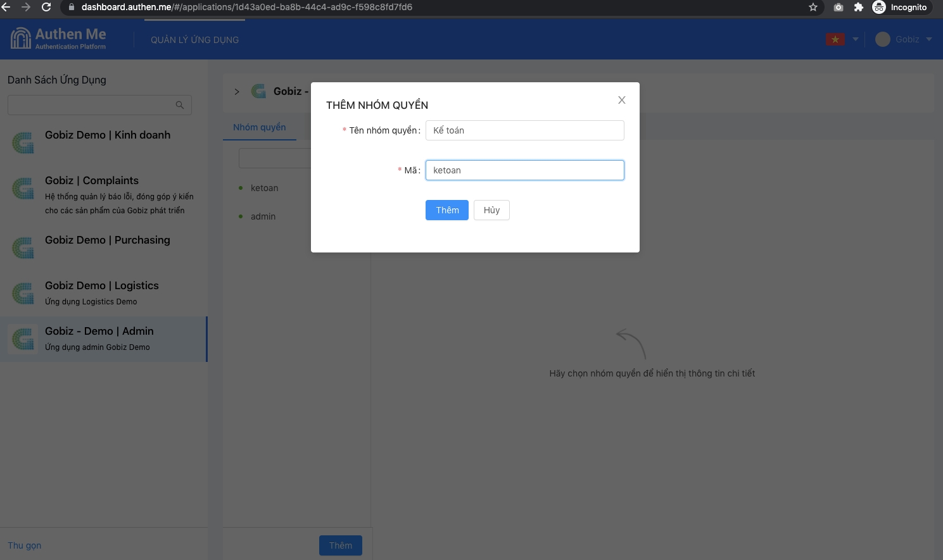The image size is (943, 560).
Task: Close the Thêm Nhóm Quyền dialog
Action: (621, 100)
